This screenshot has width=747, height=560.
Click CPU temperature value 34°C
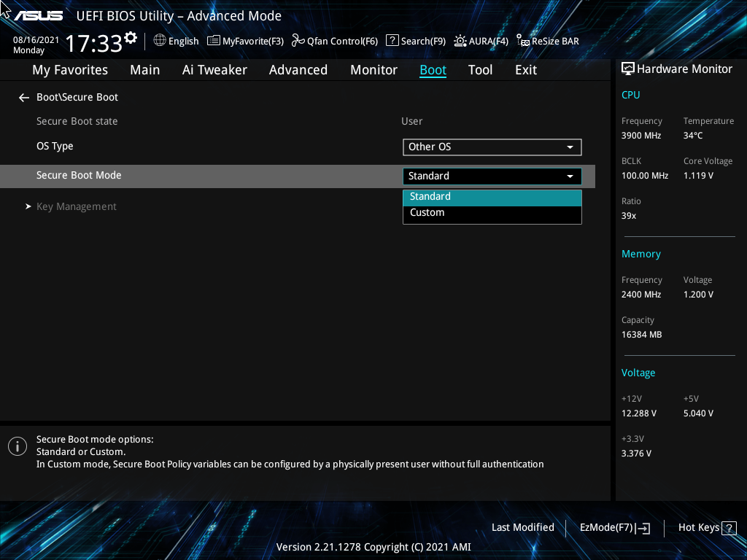[x=693, y=136]
